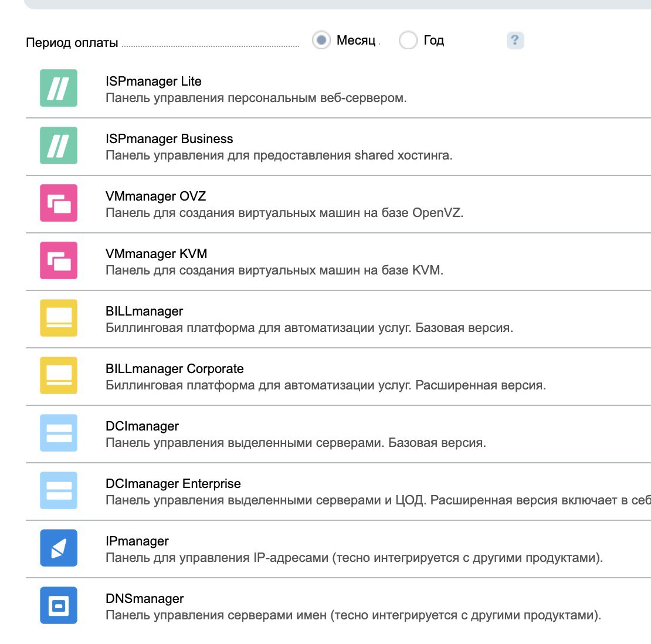The image size is (651, 644).
Task: Click the VMmanager OVZ pink icon
Action: (x=59, y=203)
